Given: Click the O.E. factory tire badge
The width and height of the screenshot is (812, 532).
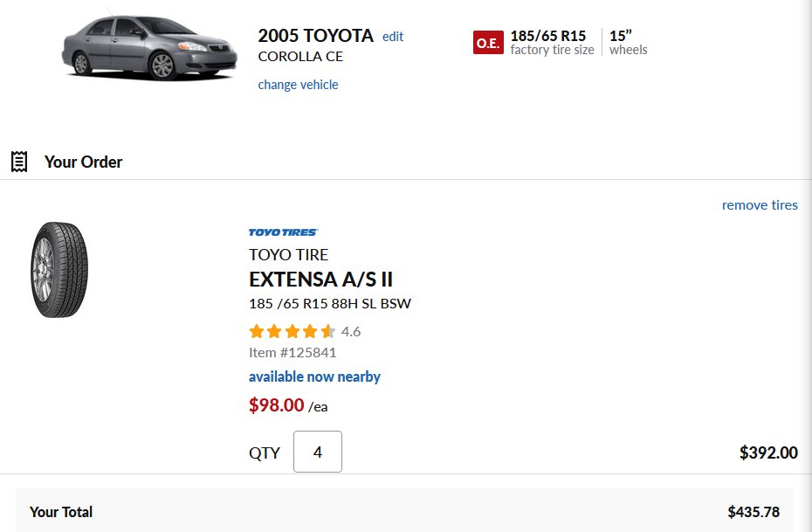Looking at the screenshot, I should (x=488, y=43).
